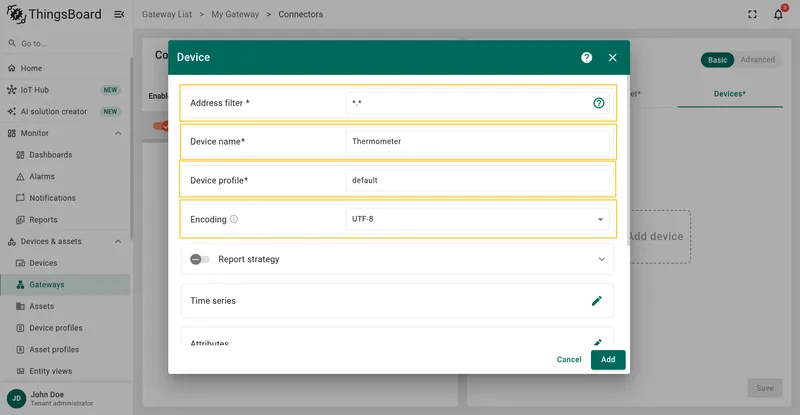Open the Encoding UTF-8 dropdown

(477, 219)
